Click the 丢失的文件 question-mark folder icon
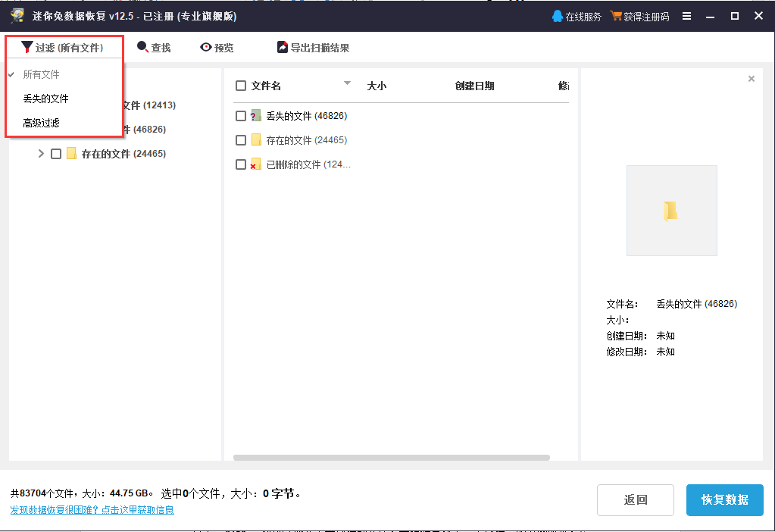 pos(255,115)
